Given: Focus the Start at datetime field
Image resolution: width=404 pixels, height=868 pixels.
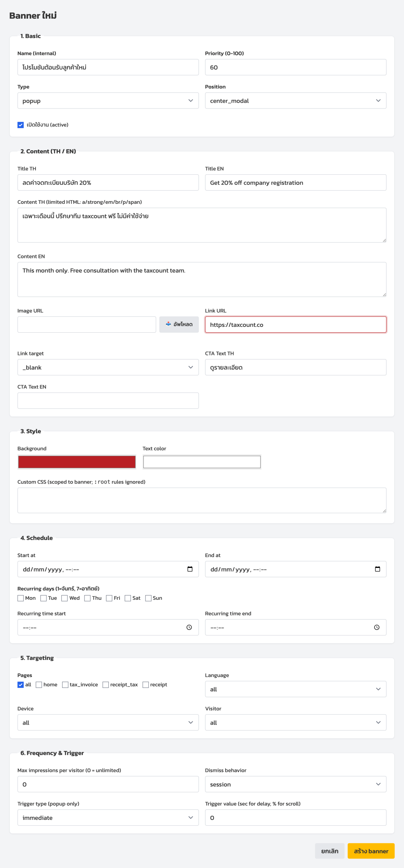Looking at the screenshot, I should (x=108, y=569).
